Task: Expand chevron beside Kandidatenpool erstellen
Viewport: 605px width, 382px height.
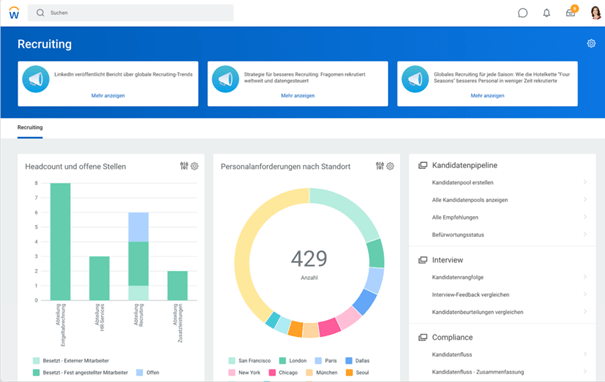Action: tap(585, 182)
